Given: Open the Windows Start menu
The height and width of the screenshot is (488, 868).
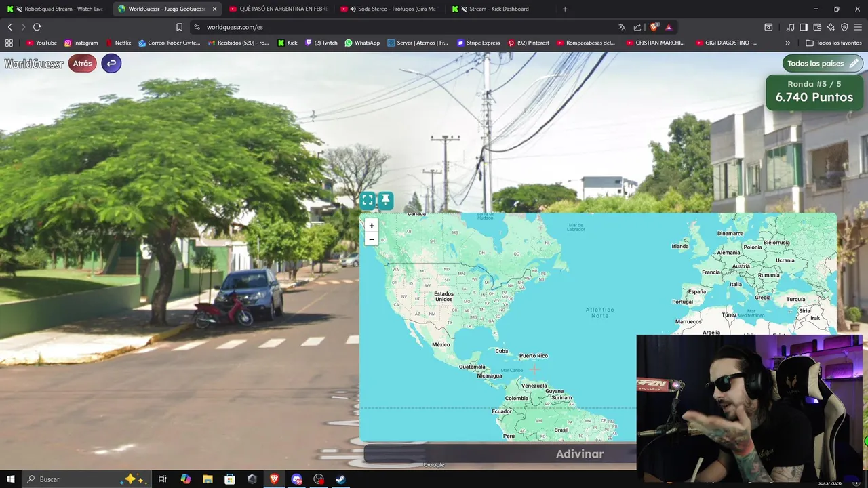Looking at the screenshot, I should (10, 479).
